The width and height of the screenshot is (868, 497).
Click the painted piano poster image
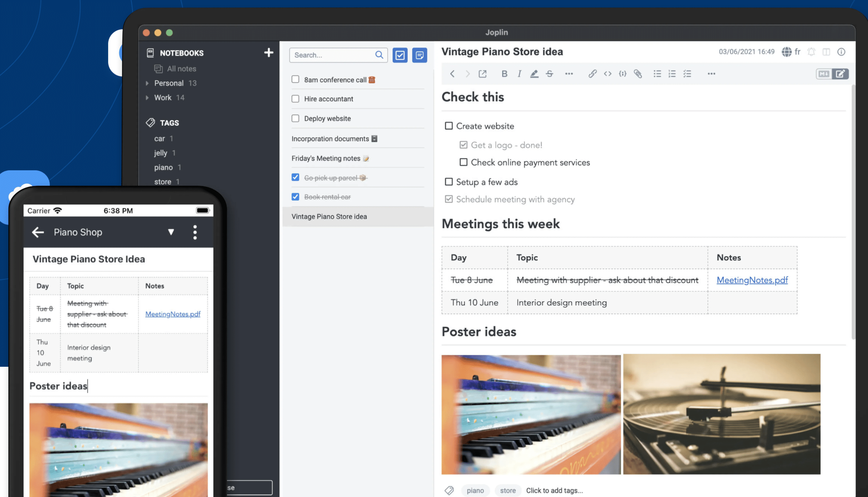(x=531, y=414)
